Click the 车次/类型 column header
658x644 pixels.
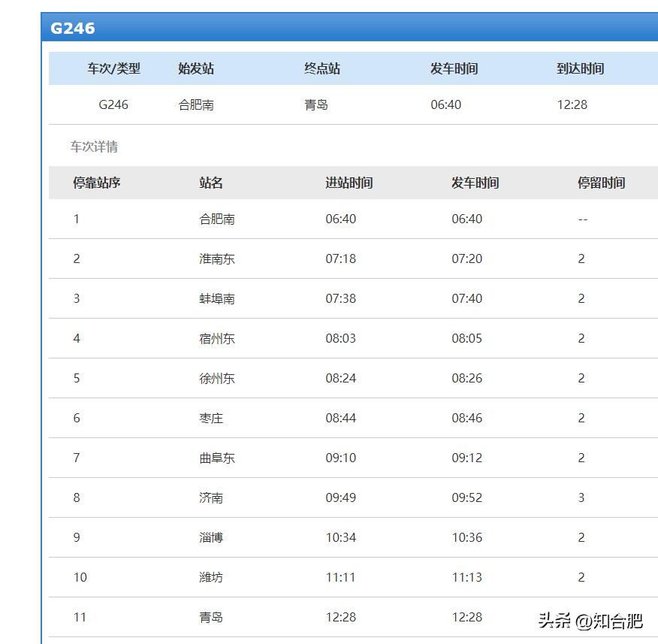coord(113,68)
